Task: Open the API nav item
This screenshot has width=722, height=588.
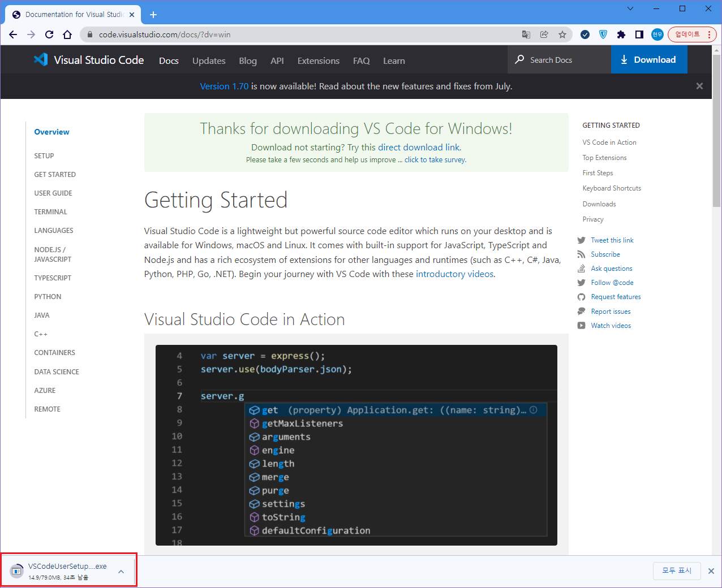Action: [277, 60]
